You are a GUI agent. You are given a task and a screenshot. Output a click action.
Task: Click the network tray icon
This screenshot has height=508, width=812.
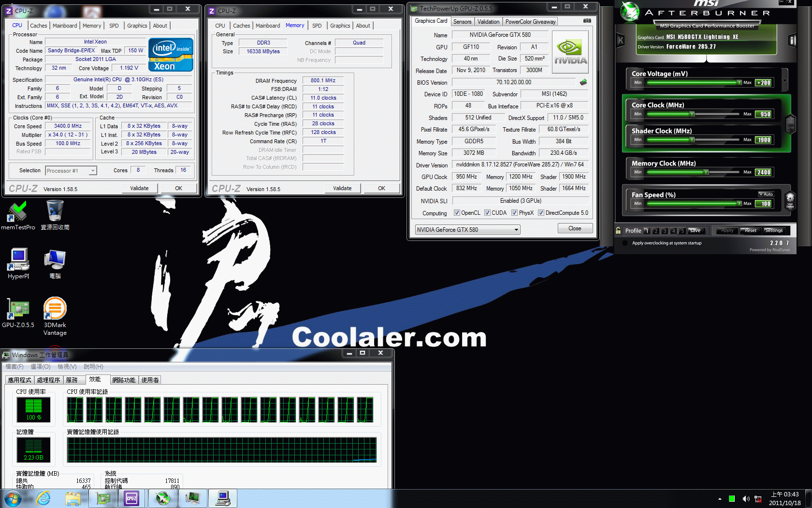[x=758, y=499]
